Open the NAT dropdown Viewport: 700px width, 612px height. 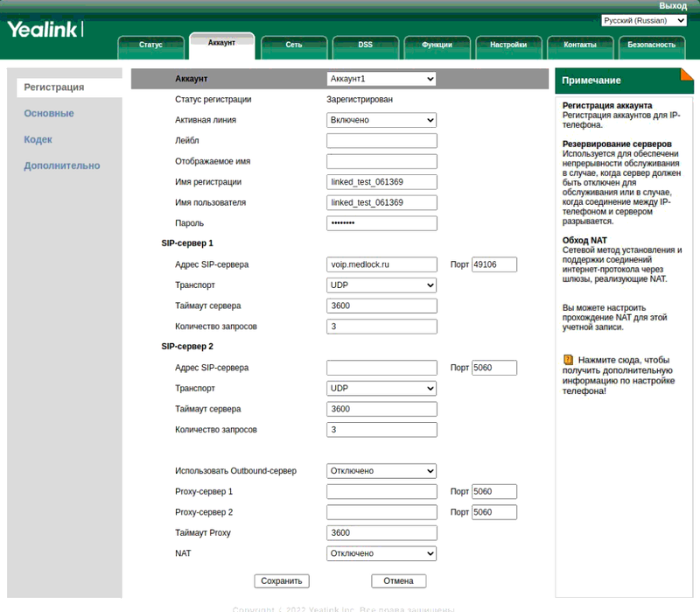pyautogui.click(x=381, y=553)
